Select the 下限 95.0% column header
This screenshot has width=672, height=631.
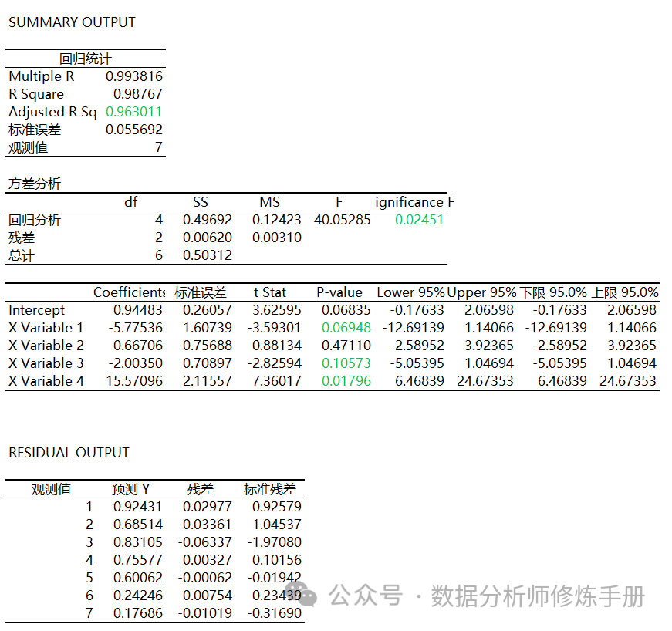point(553,292)
